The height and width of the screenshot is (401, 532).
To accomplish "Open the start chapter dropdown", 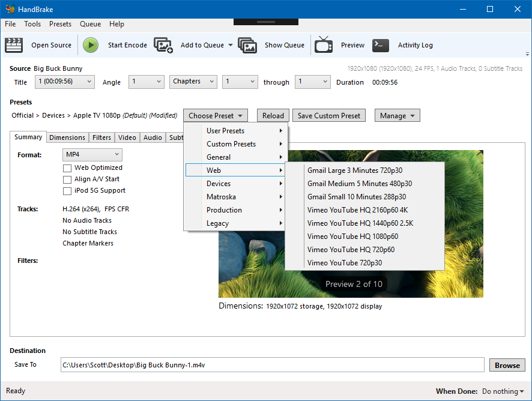I will (240, 82).
